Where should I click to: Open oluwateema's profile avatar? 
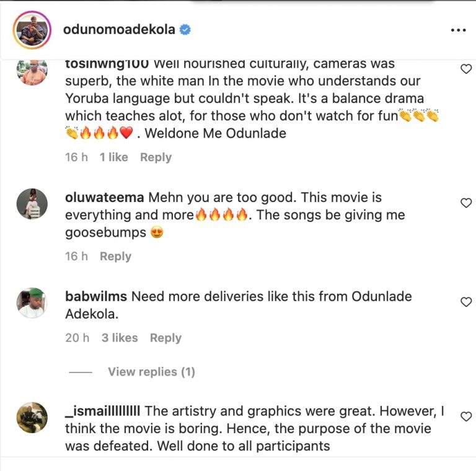32,204
